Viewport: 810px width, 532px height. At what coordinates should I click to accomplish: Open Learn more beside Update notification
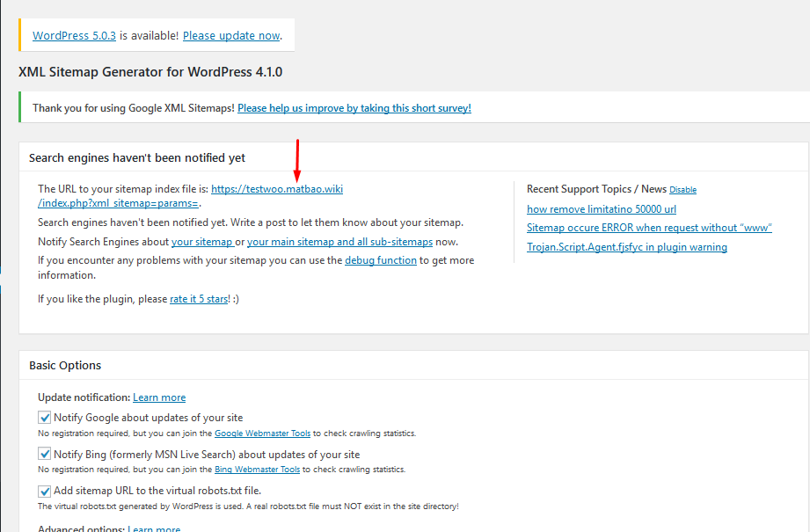pyautogui.click(x=159, y=397)
